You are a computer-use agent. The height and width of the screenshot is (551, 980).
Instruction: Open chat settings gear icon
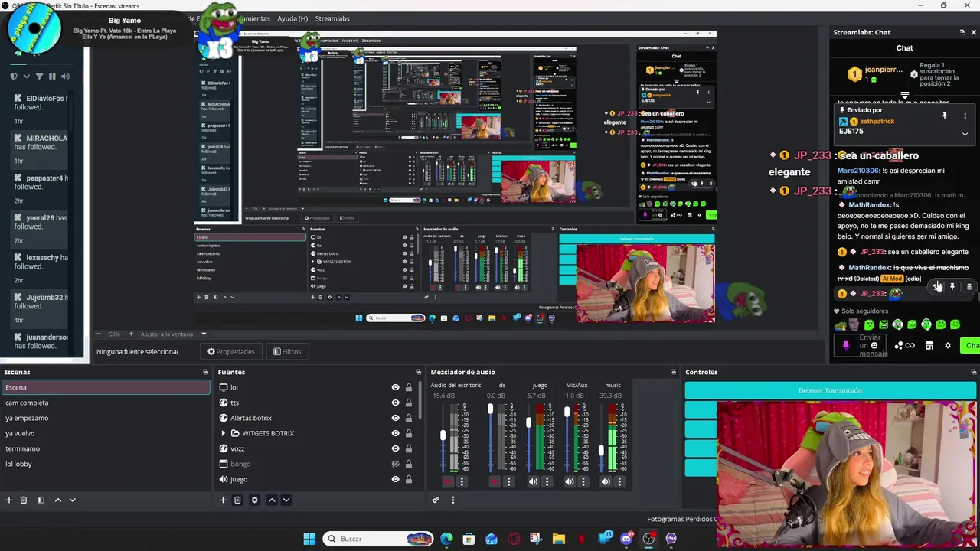[947, 345]
